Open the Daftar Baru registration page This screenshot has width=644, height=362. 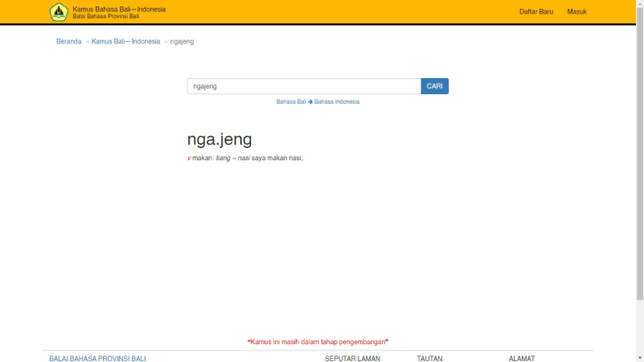pyautogui.click(x=535, y=12)
